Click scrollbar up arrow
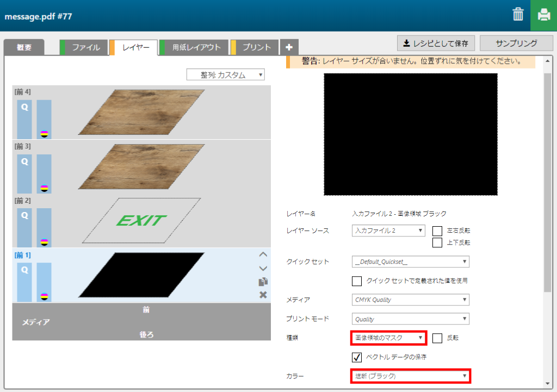557x392 pixels. coord(547,61)
